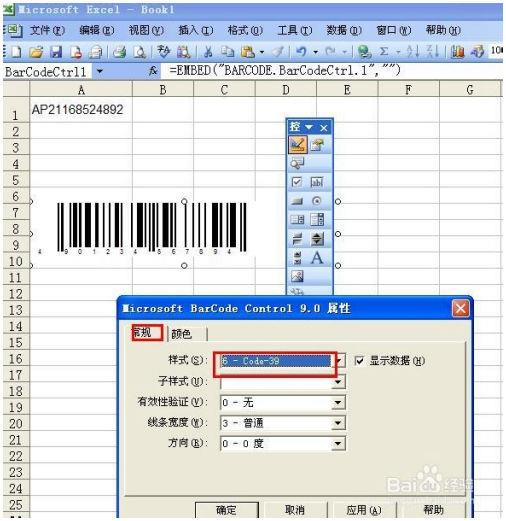Click the 确定 button
The image size is (506, 521).
[227, 510]
